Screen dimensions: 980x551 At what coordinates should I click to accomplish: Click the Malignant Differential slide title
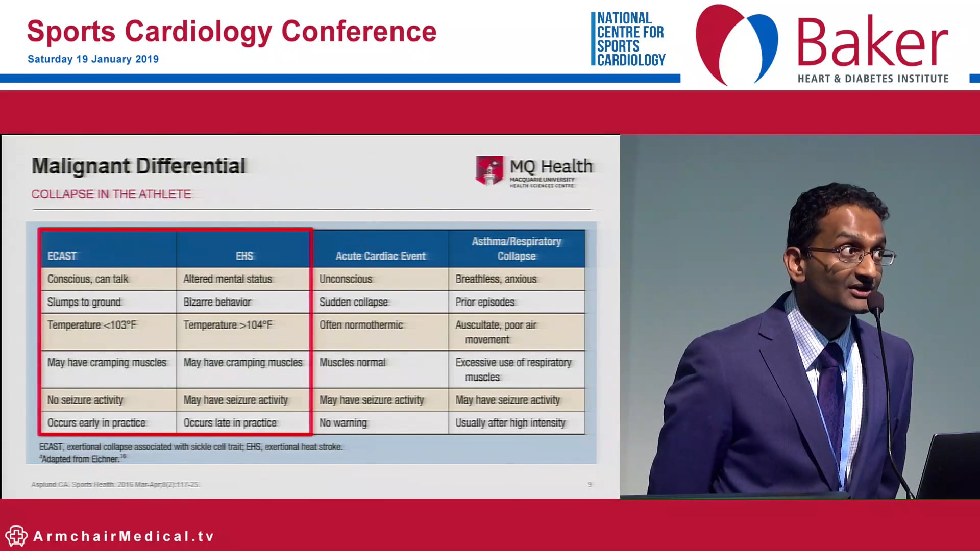pos(138,166)
